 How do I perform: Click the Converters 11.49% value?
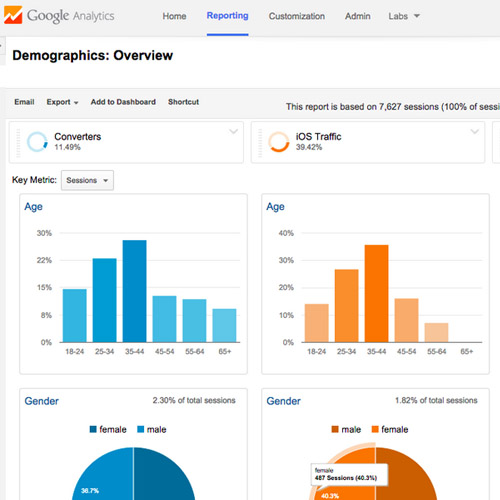click(x=68, y=147)
